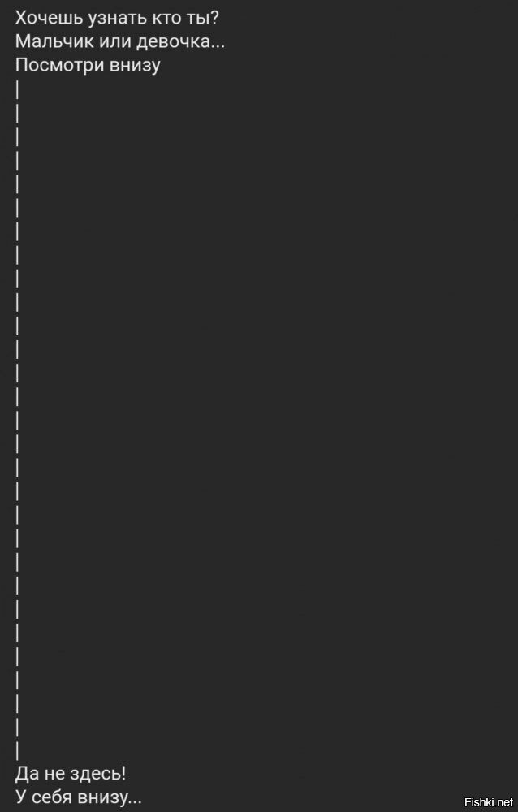Viewport: 518px width, 812px height.
Task: Click the exclamation mark after "здесь"
Action: tap(123, 774)
